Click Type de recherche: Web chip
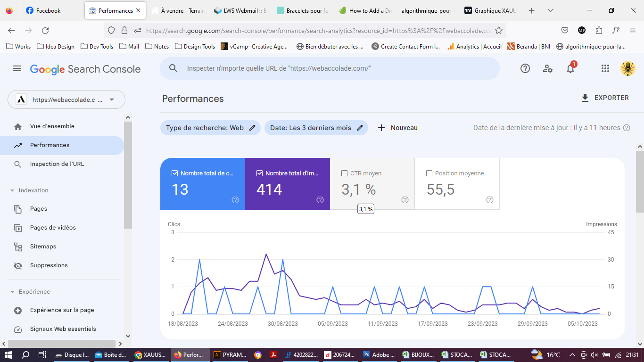 210,128
